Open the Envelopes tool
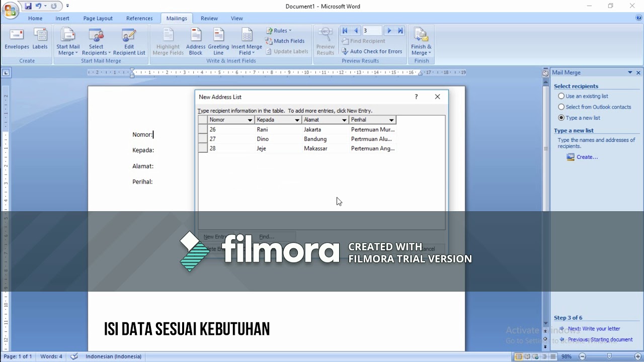 click(x=17, y=39)
